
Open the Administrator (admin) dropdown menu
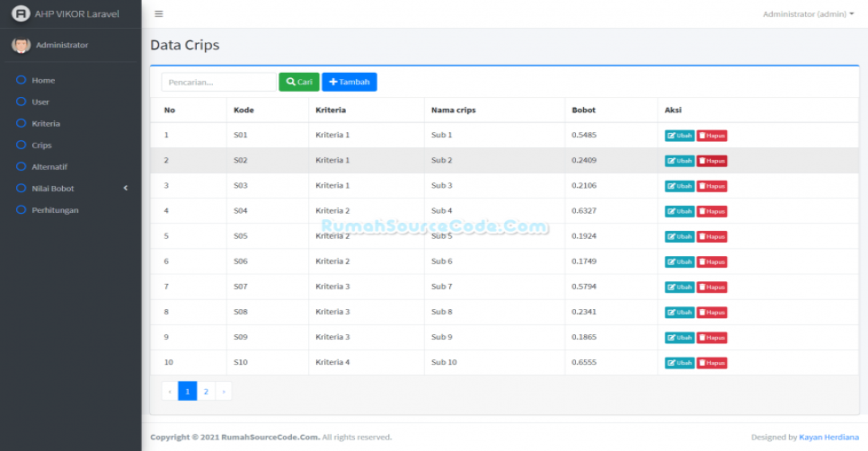coord(808,14)
